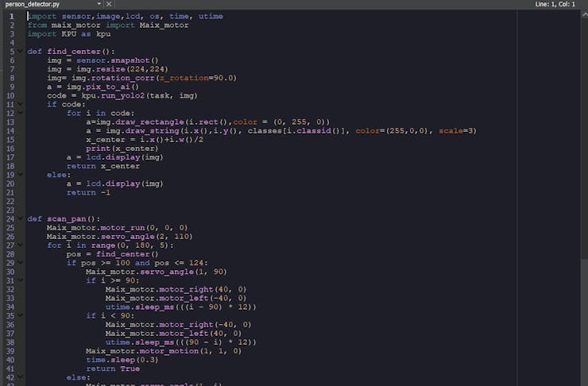Click 'z_rotation' parameter on line 8
The image size is (588, 386).
[184, 78]
